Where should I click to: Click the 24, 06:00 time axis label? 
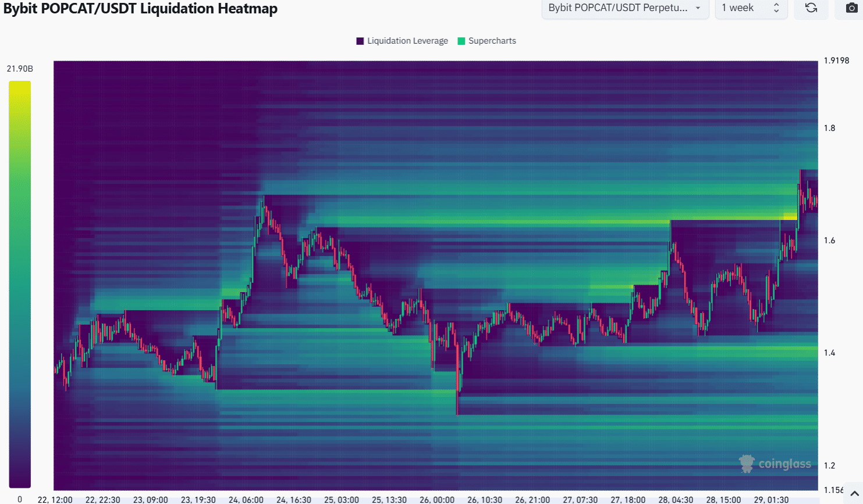pyautogui.click(x=246, y=499)
